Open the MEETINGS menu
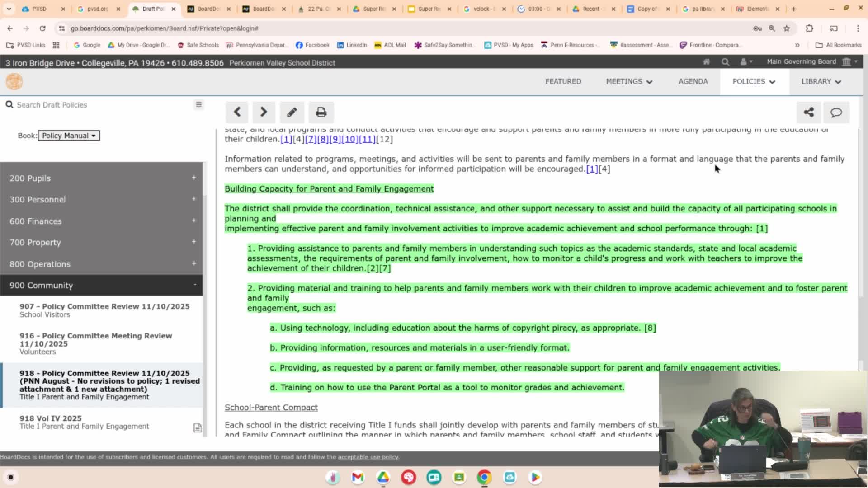Viewport: 868px width, 488px height. [629, 81]
